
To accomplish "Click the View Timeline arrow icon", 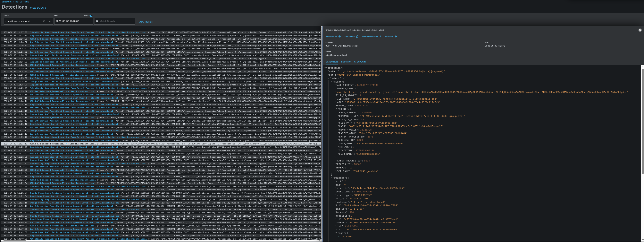I will tap(340, 36).
